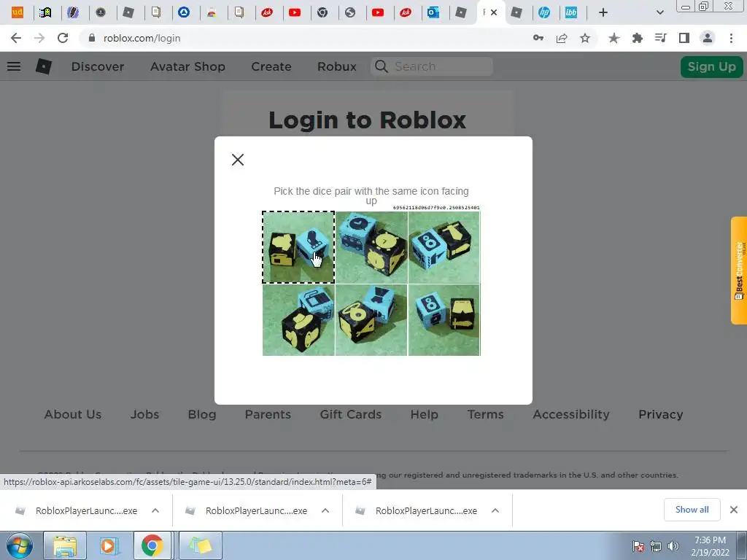Image resolution: width=747 pixels, height=560 pixels.
Task: Close the downloads bar
Action: point(734,510)
